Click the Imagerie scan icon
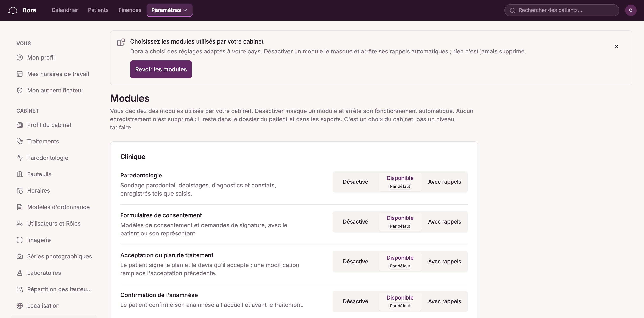The image size is (644, 318). tap(20, 240)
